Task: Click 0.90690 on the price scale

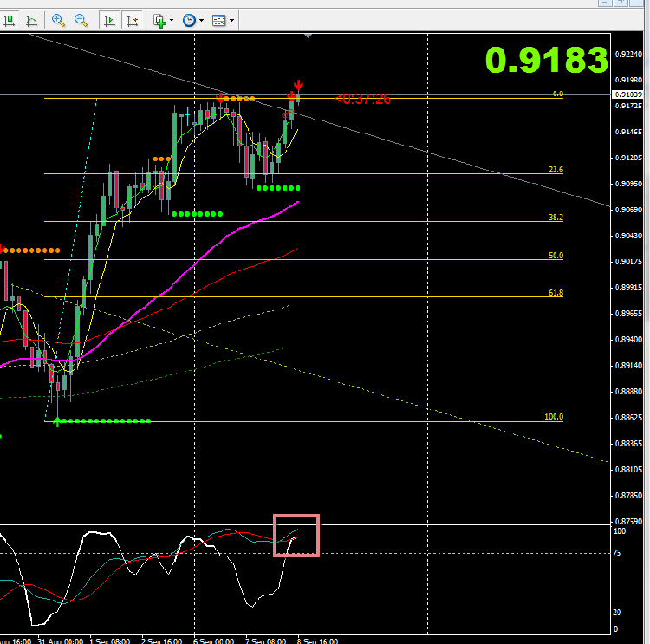Action: (628, 210)
